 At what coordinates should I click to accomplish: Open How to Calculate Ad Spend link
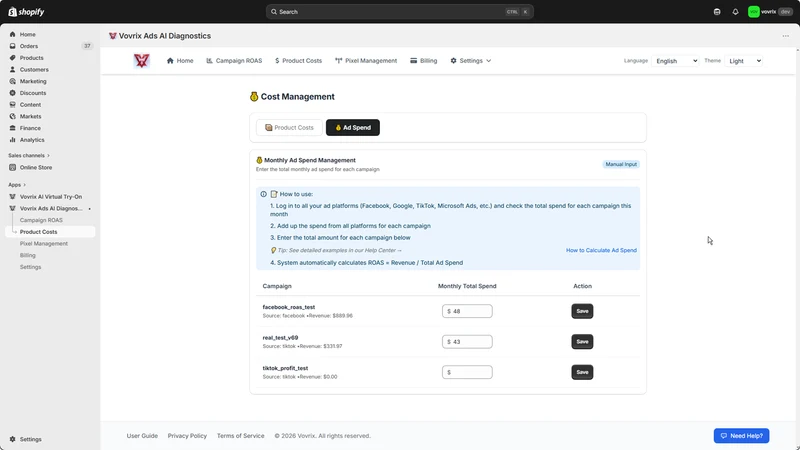click(601, 251)
